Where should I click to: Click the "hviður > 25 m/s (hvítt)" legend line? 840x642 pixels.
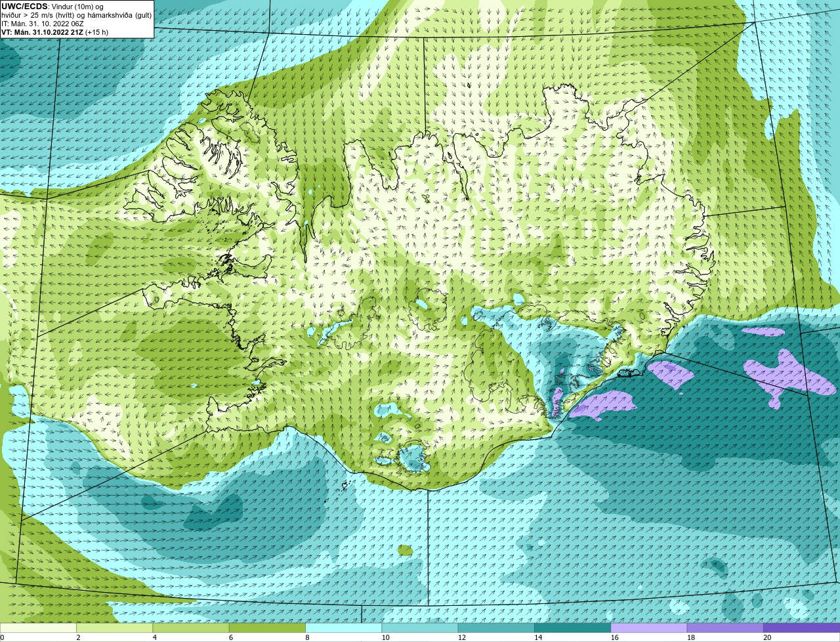76,15
